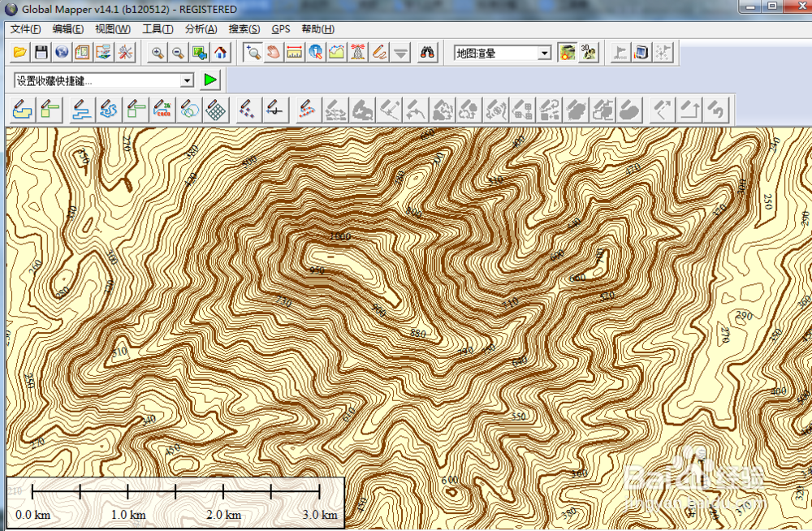Toggle the Feature Info tool
This screenshot has height=531, width=812.
point(316,53)
